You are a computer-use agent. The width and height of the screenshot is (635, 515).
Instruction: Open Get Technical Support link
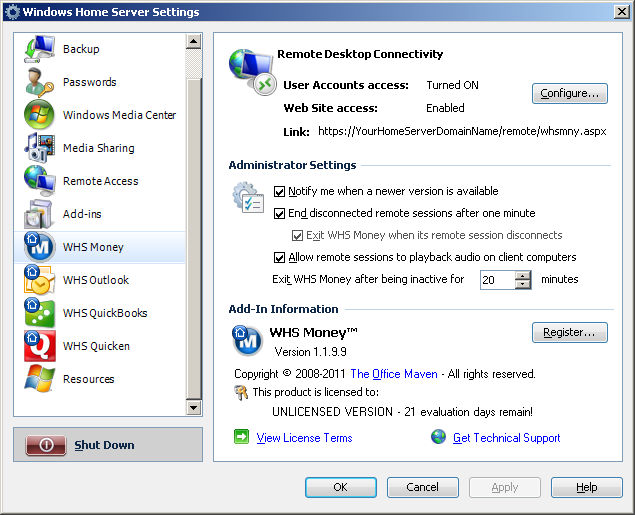pos(506,438)
